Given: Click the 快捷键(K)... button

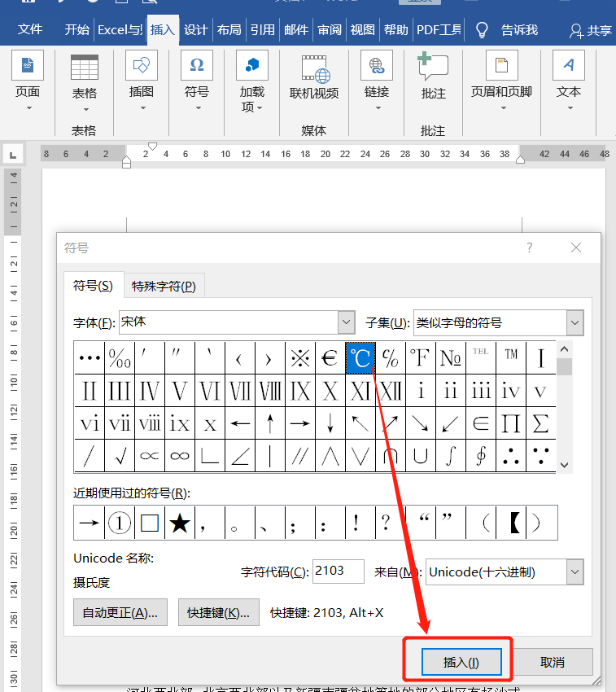Looking at the screenshot, I should [x=218, y=612].
